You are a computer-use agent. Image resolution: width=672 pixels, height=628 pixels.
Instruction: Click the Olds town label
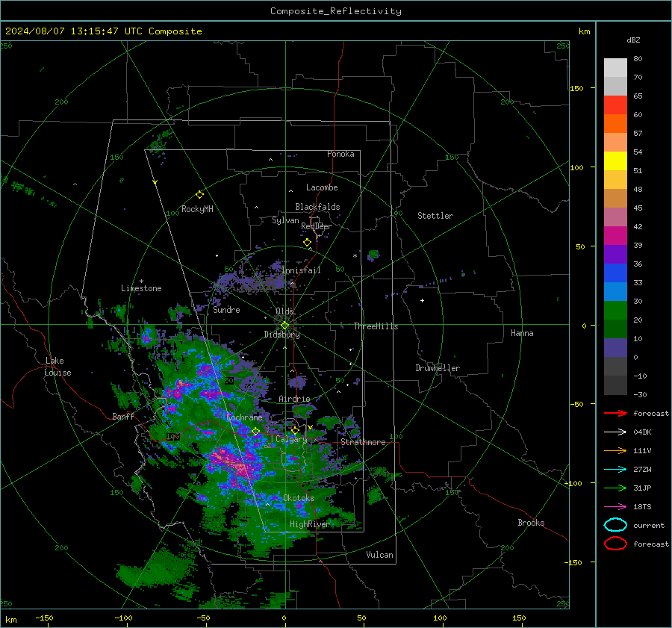tap(284, 311)
